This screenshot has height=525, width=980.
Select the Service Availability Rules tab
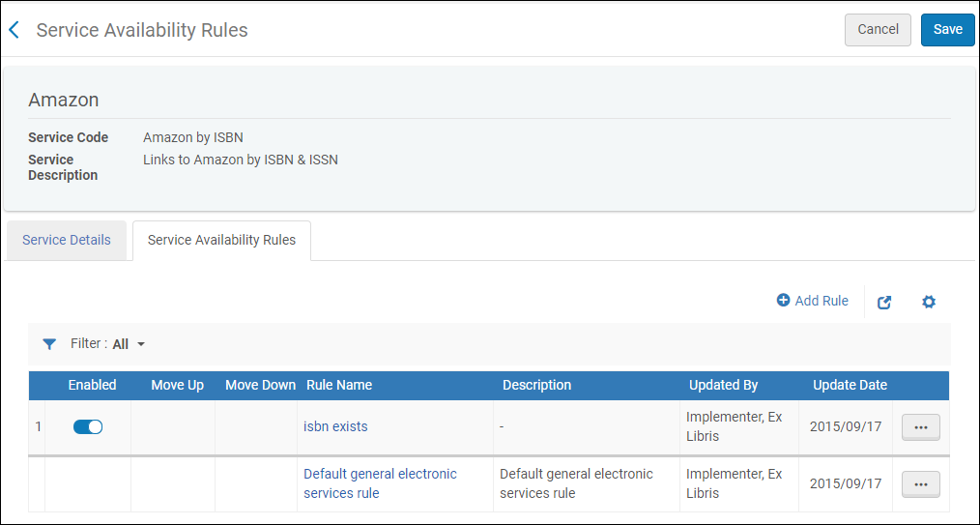pyautogui.click(x=221, y=240)
